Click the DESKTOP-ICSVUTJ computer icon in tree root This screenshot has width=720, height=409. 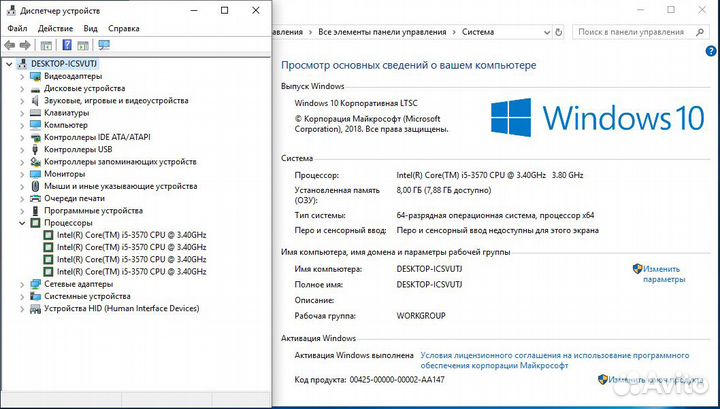point(22,64)
